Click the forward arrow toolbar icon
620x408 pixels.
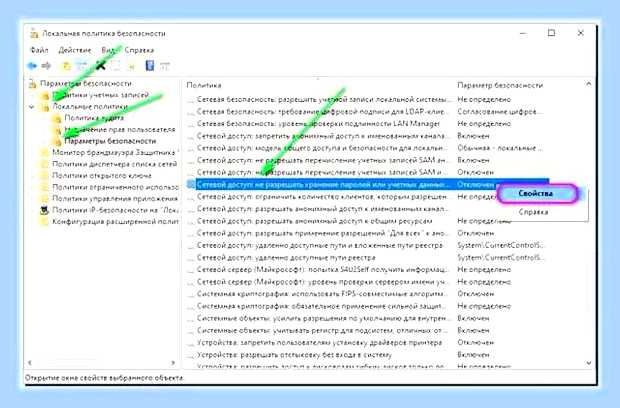(46, 66)
